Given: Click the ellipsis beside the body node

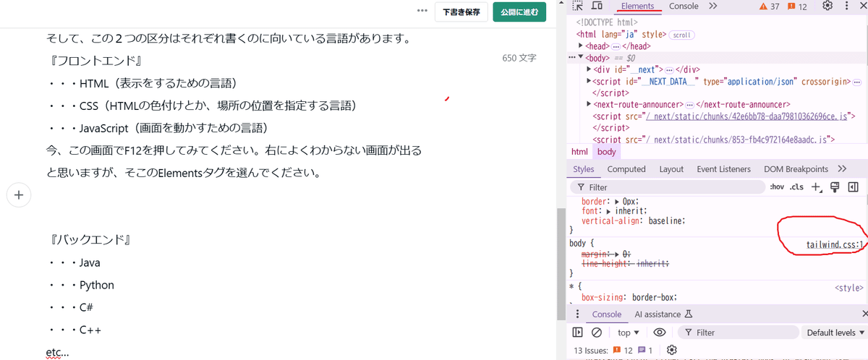Looking at the screenshot, I should pyautogui.click(x=571, y=57).
